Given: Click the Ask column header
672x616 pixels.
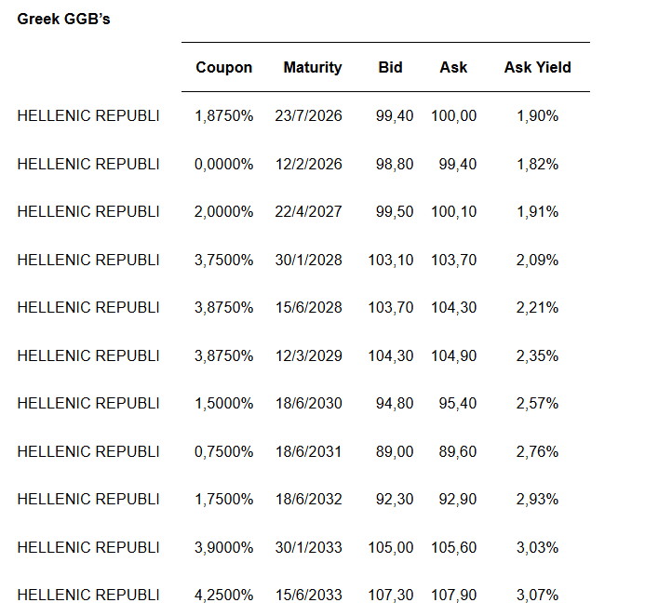Looking at the screenshot, I should click(x=453, y=67).
